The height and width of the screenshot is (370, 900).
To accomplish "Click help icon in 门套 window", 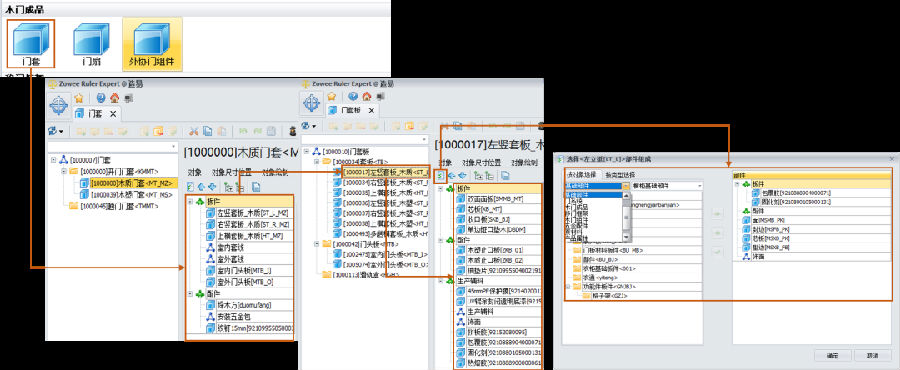I will [100, 98].
